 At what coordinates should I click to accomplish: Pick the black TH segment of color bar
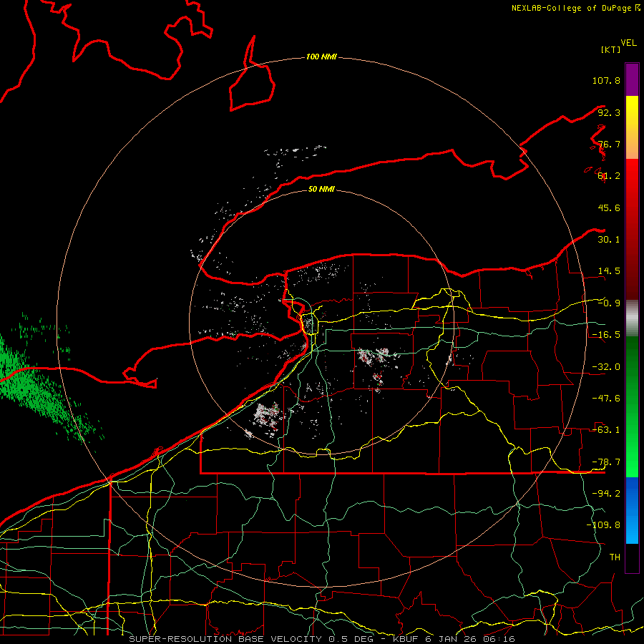tap(632, 557)
